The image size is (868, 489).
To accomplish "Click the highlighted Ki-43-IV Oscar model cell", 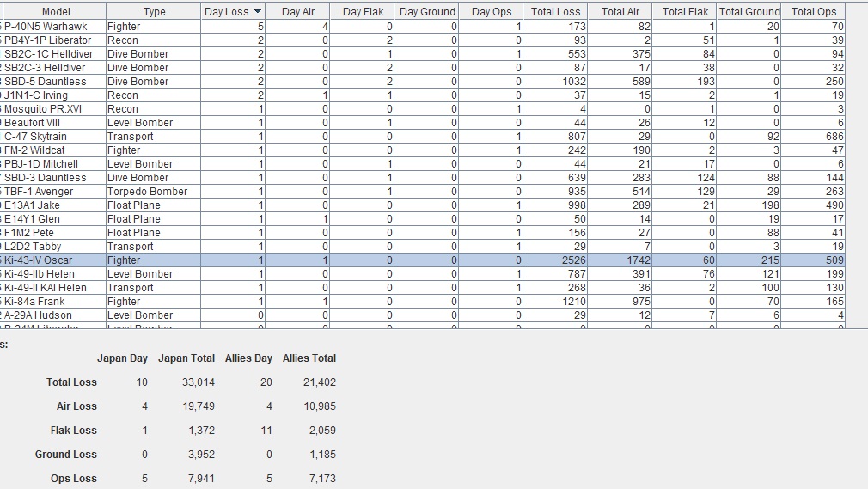I will click(x=54, y=260).
